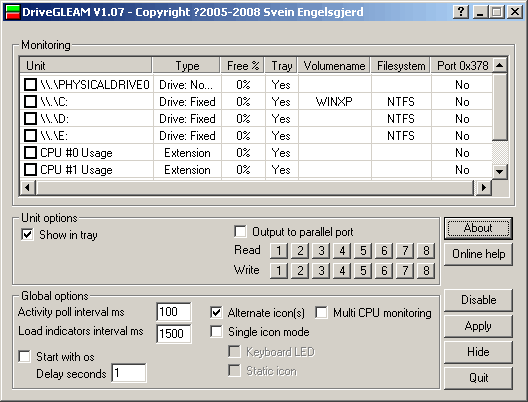
Task: Click NTFS cell in the C: row
Action: pos(401,102)
